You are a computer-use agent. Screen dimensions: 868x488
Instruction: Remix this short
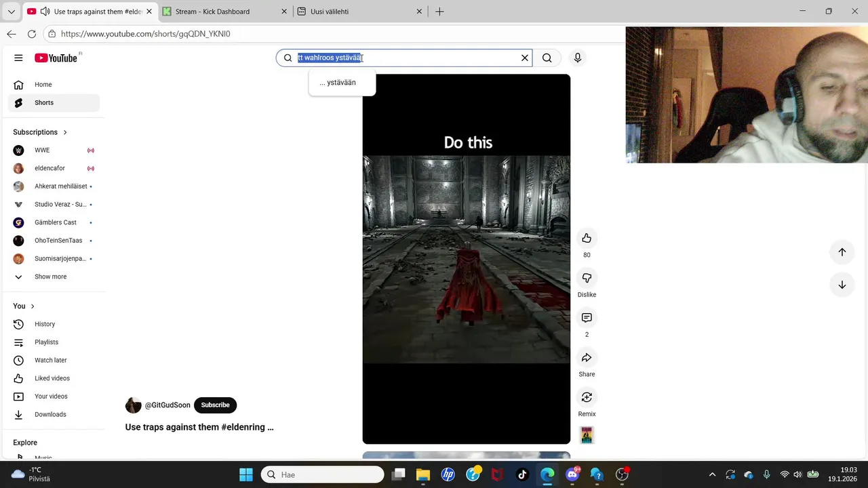tap(587, 397)
